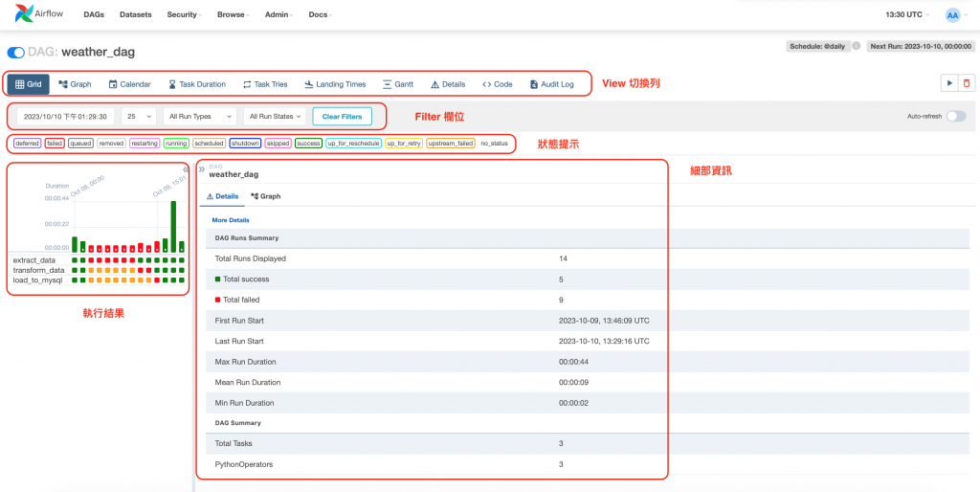Open the Calendar view

point(129,84)
